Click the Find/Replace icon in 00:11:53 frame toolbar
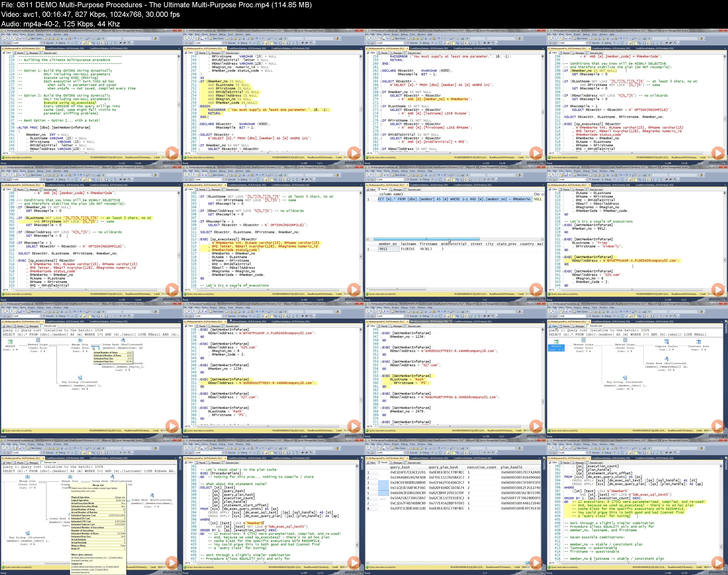The image size is (728, 575). (155, 448)
